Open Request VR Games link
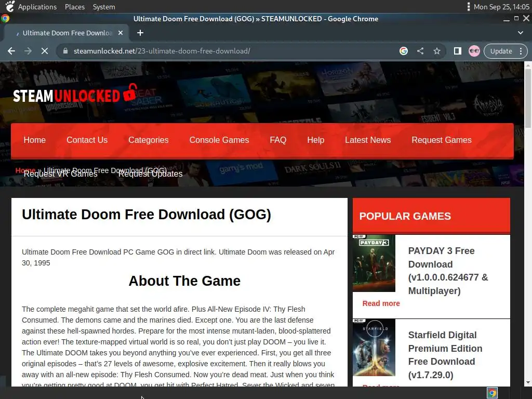Screen dimensions: 532x399 click(x=60, y=174)
